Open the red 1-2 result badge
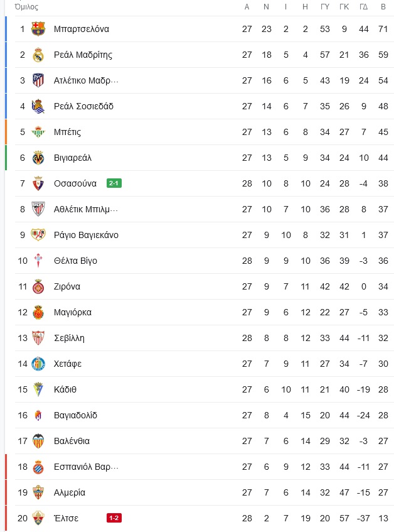Image resolution: width=394 pixels, height=532 pixels. tap(114, 518)
